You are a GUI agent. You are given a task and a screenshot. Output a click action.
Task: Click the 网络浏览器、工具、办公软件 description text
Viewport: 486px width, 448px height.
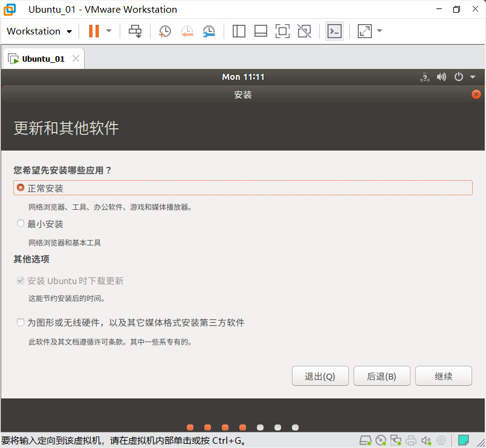pos(110,207)
